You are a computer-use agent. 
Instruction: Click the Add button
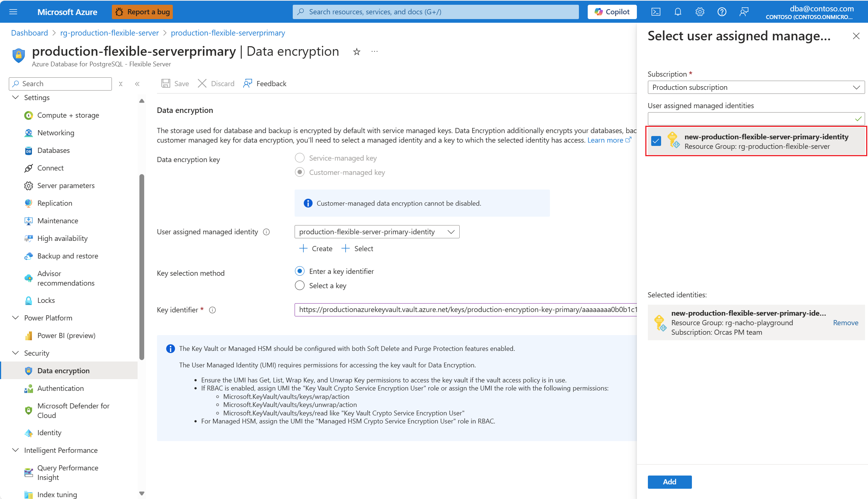pyautogui.click(x=669, y=482)
